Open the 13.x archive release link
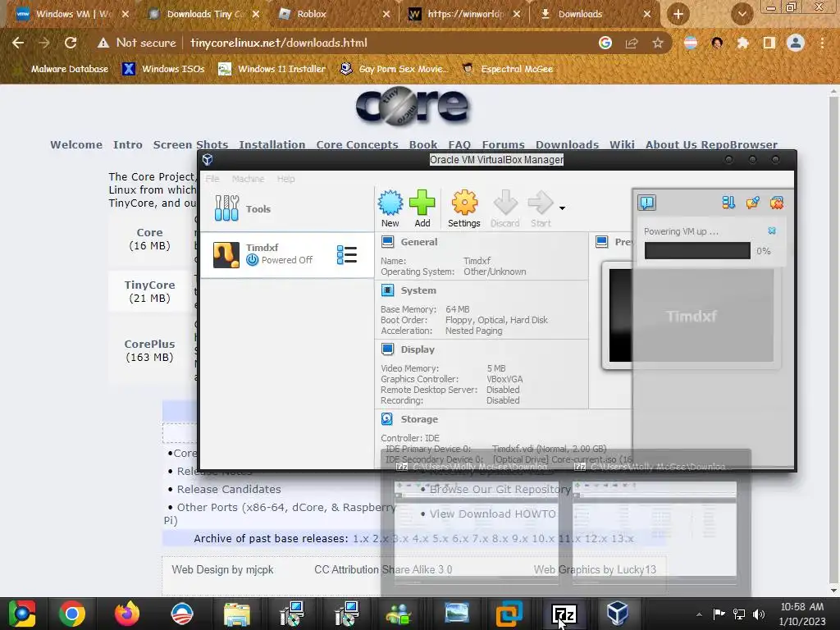 (x=623, y=538)
